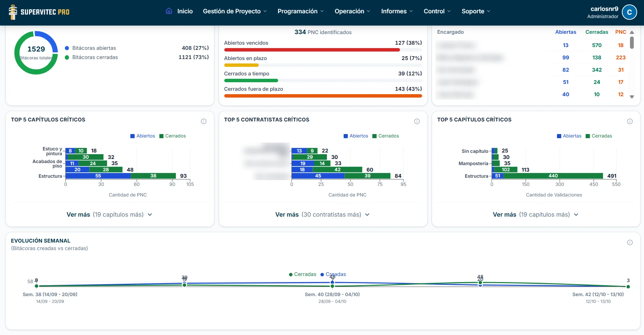Toggle Abiertos legend in capítulos PNC chart

pyautogui.click(x=143, y=136)
